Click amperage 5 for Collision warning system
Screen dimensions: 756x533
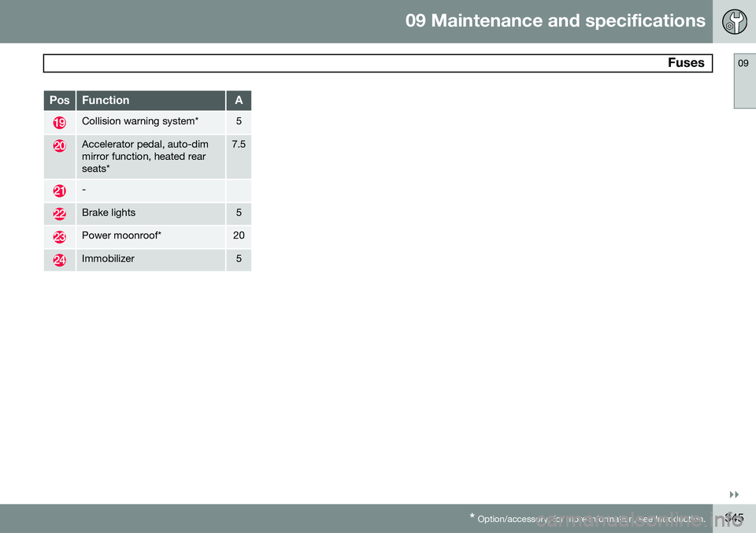[239, 121]
